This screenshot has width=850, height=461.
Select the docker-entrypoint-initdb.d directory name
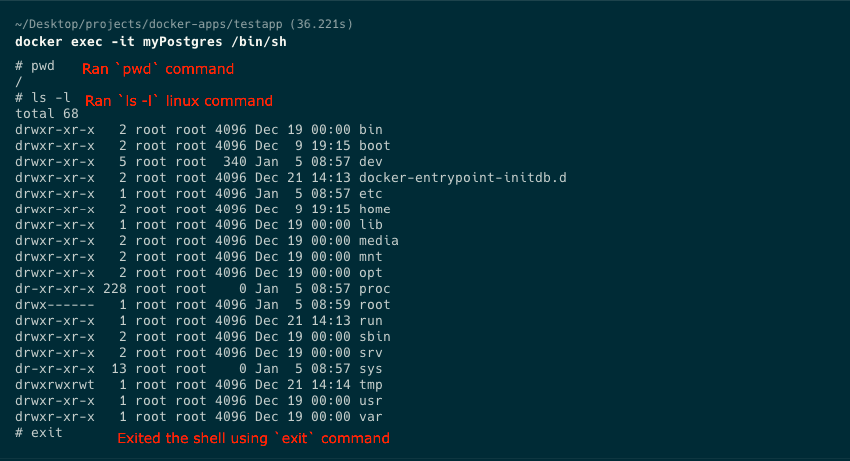pos(462,178)
